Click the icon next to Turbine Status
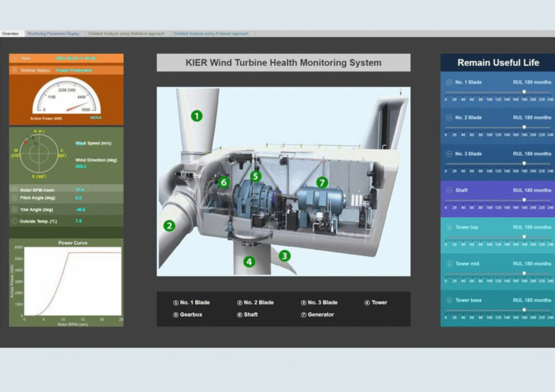 click(15, 70)
